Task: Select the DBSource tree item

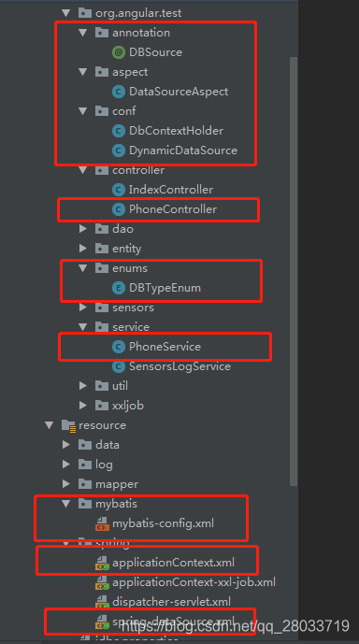Action: click(x=156, y=52)
